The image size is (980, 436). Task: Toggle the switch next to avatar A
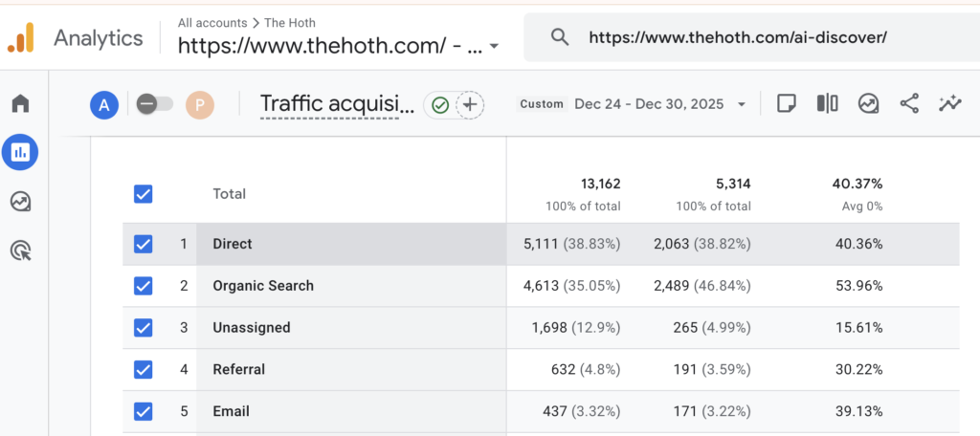pos(153,104)
